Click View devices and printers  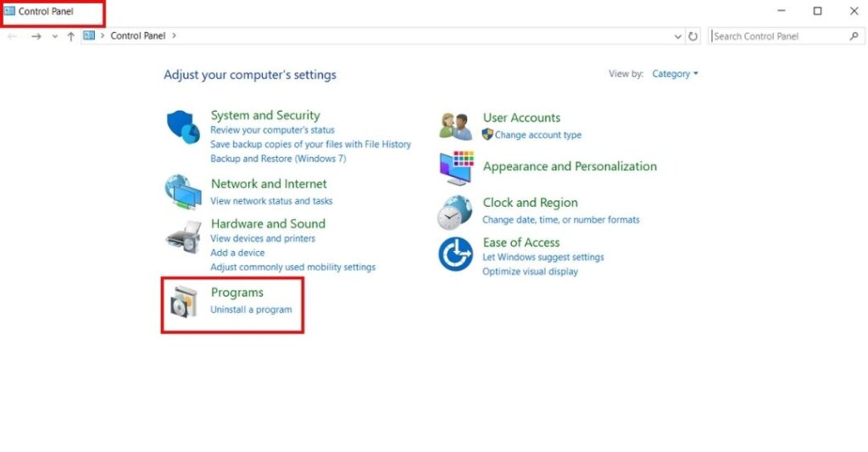coord(263,238)
